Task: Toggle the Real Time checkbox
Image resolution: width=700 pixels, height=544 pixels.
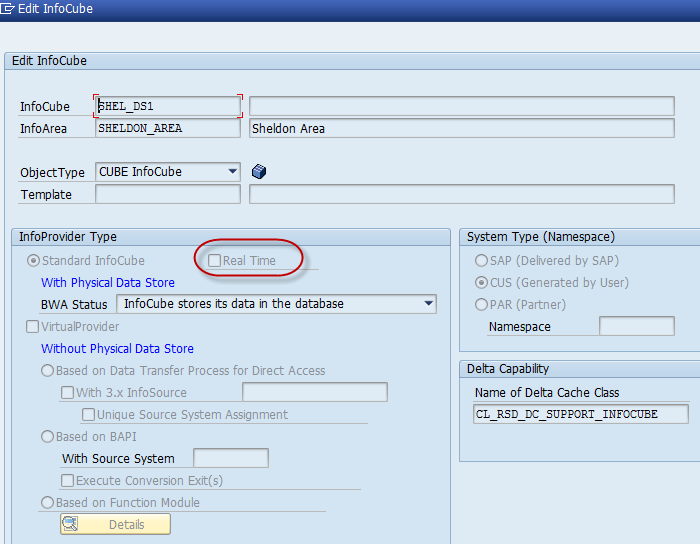Action: [214, 261]
